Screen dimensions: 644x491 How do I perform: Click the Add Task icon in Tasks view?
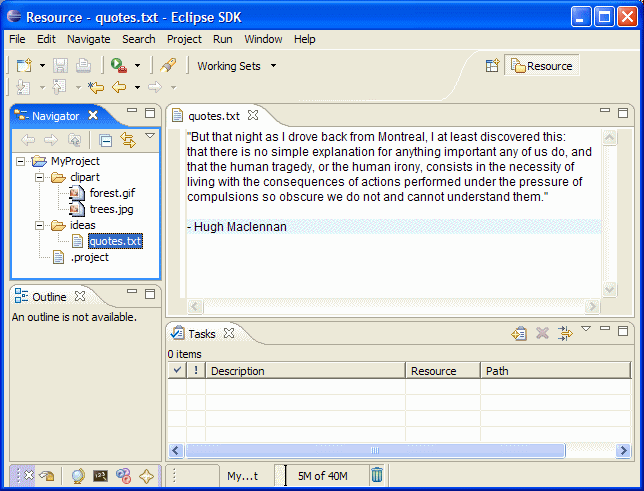click(x=519, y=334)
